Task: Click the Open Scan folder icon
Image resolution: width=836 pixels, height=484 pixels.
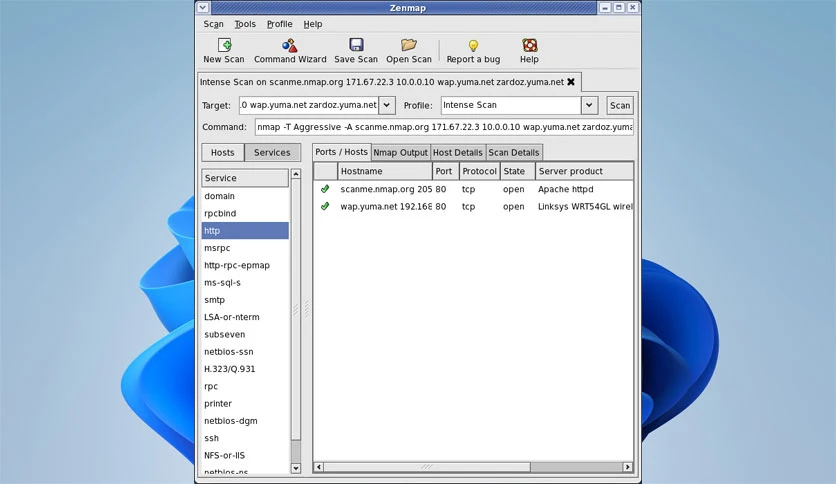Action: click(409, 45)
